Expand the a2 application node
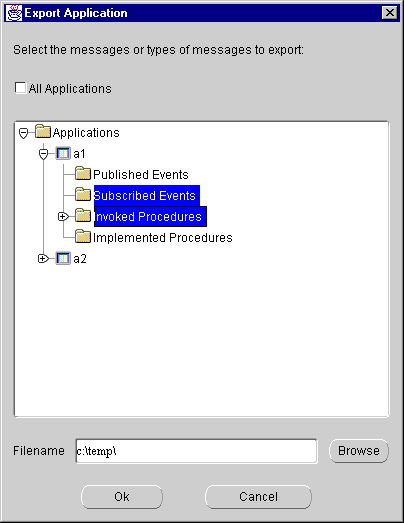This screenshot has width=404, height=523. tap(43, 258)
